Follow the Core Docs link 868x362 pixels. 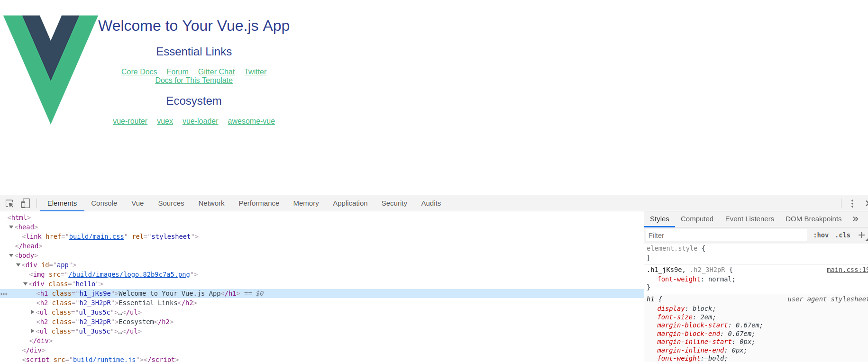click(x=139, y=72)
